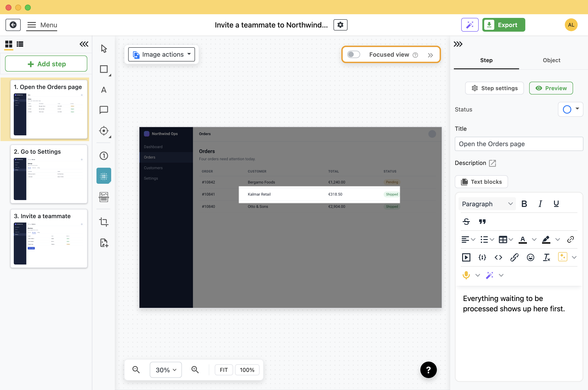The height and width of the screenshot is (390, 588).
Task: Click the Title input field
Action: 519,144
